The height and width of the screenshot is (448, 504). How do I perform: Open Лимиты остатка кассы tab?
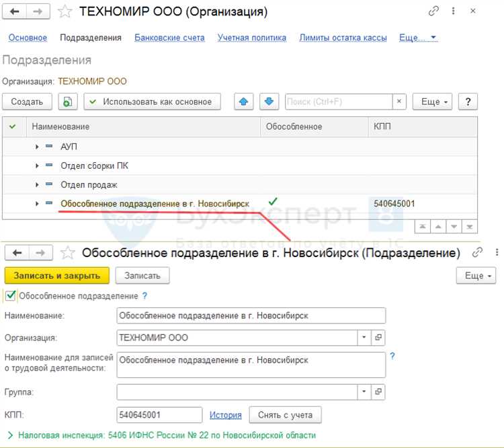click(343, 38)
